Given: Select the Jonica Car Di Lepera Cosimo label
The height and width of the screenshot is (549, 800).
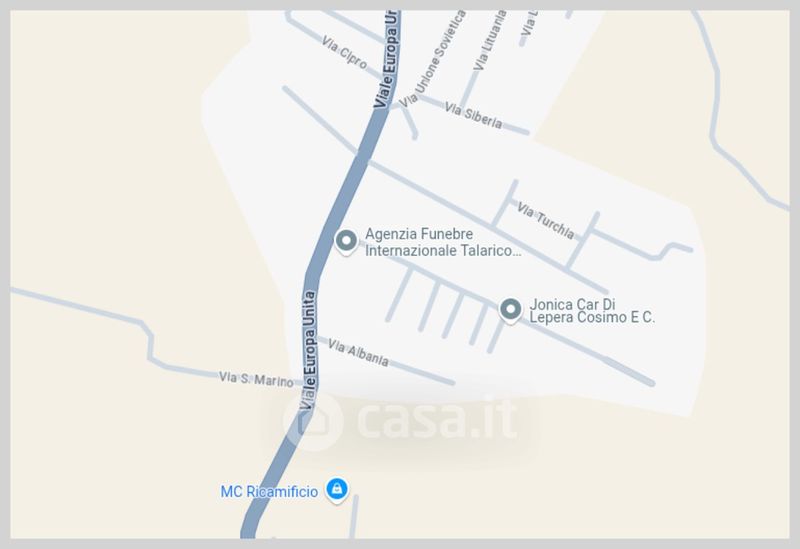Looking at the screenshot, I should 592,311.
